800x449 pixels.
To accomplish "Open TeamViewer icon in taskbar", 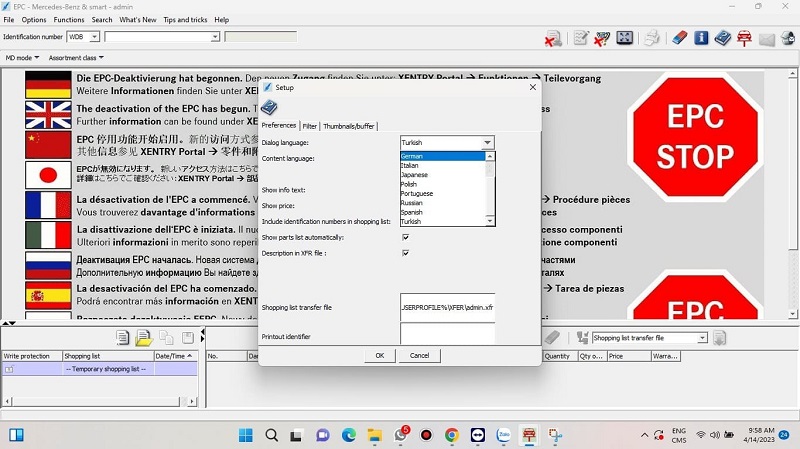I will coord(478,435).
